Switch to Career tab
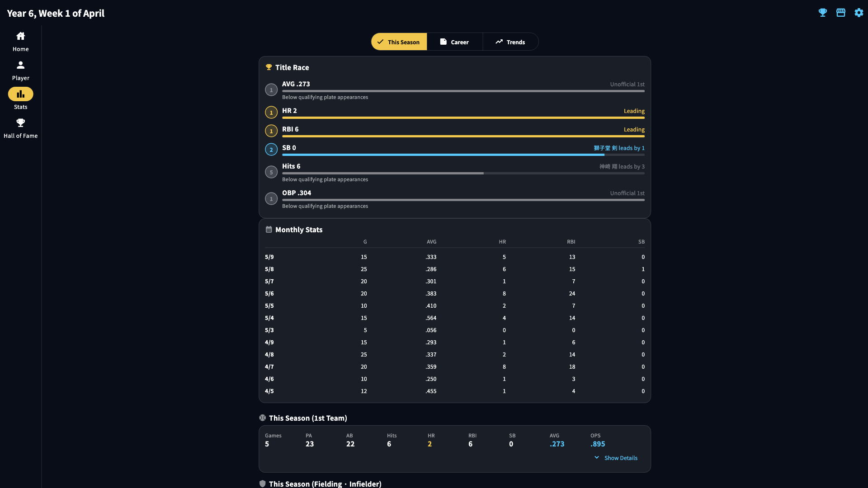This screenshot has width=868, height=488. [x=455, y=42]
